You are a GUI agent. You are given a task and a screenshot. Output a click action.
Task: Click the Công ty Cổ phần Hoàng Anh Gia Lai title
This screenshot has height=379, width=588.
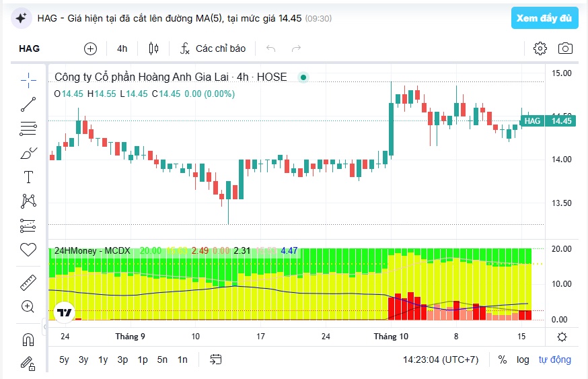click(141, 77)
